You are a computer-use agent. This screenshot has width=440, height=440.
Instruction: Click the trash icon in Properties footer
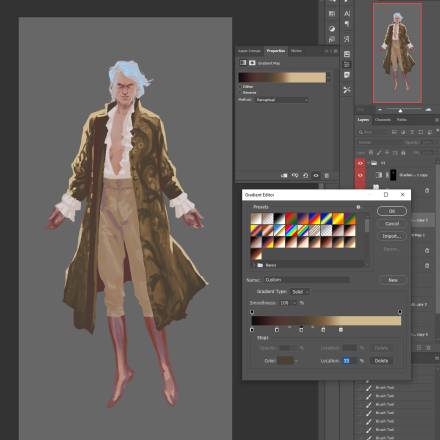327,175
